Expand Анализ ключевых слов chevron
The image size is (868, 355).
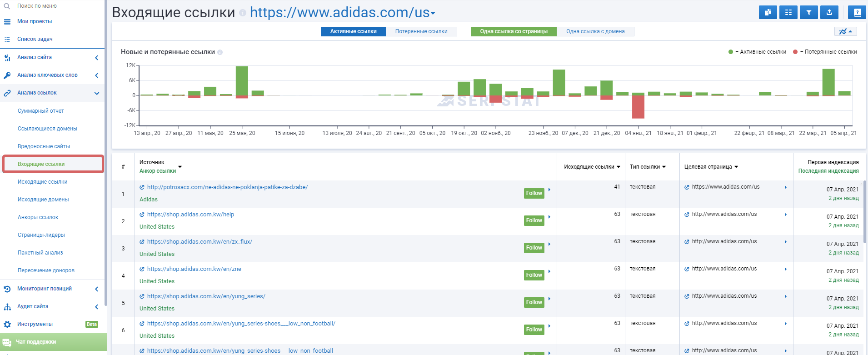96,75
